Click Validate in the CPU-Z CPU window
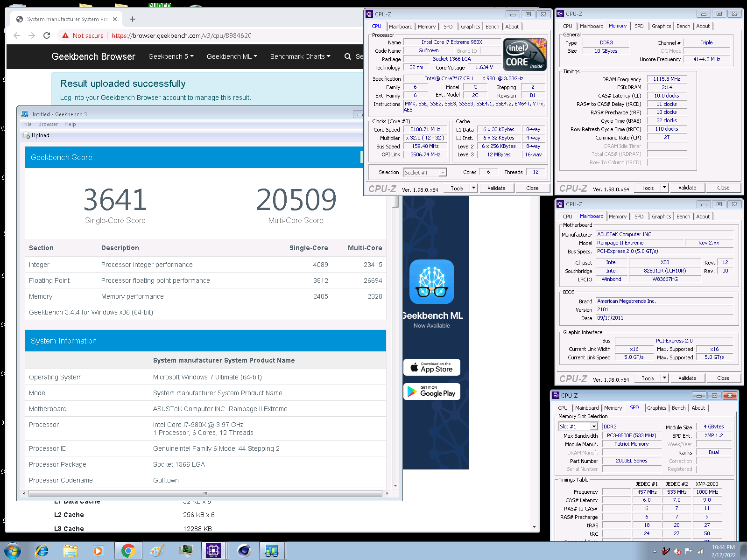Screen dimensions: 747x560 [496, 188]
